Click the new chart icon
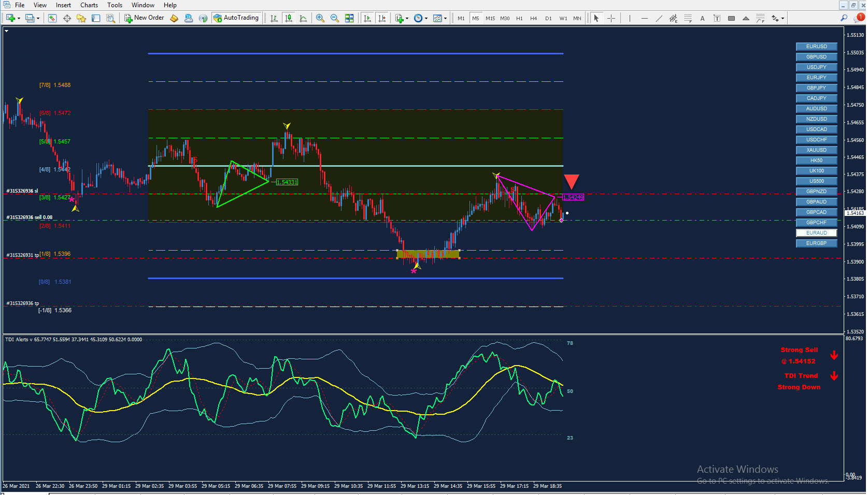The height and width of the screenshot is (495, 868). (x=10, y=18)
